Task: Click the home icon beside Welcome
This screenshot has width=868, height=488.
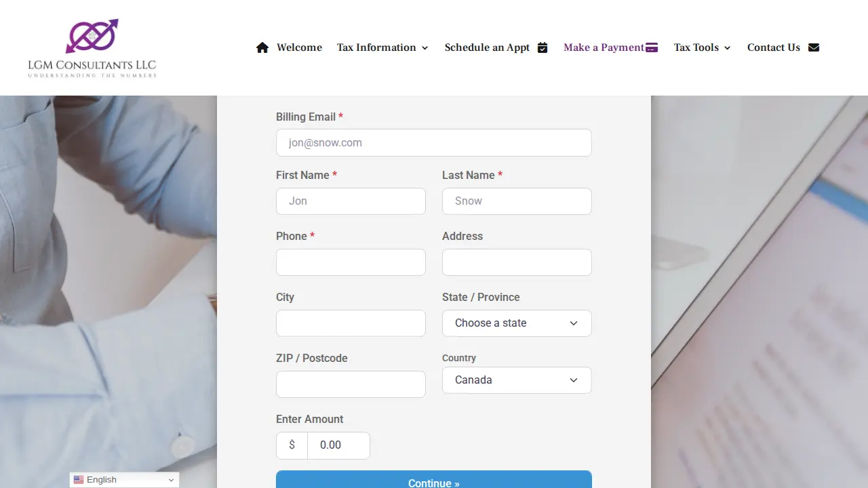Action: coord(262,47)
